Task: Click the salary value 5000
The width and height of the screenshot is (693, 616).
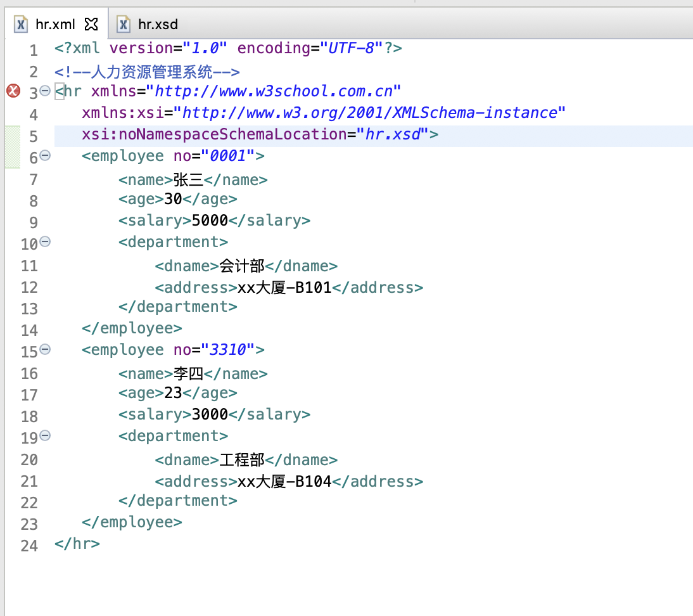Action: 210,220
